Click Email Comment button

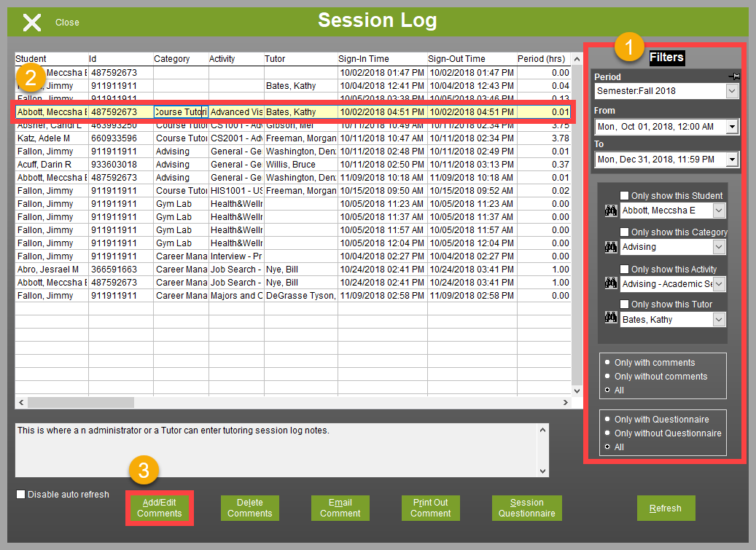click(x=340, y=508)
